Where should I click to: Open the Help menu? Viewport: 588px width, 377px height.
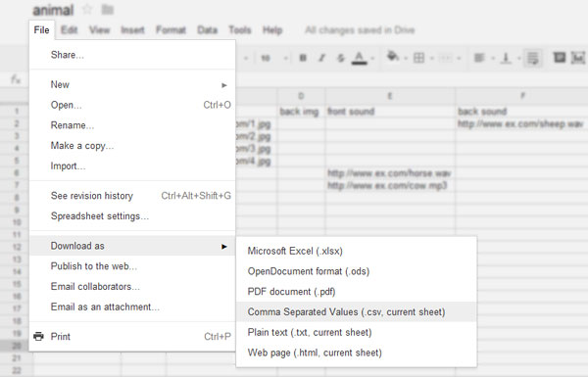click(x=272, y=30)
